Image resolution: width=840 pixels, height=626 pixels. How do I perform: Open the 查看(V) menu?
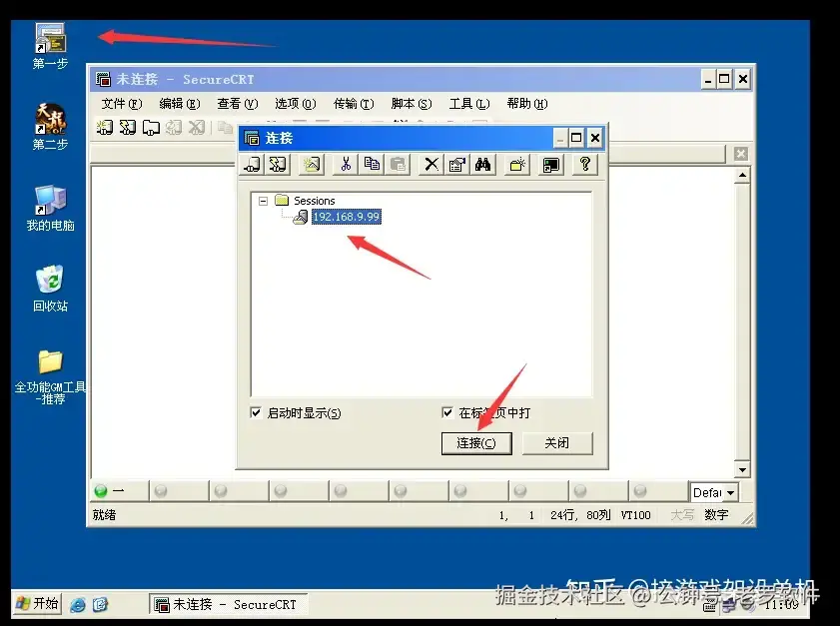(x=238, y=104)
